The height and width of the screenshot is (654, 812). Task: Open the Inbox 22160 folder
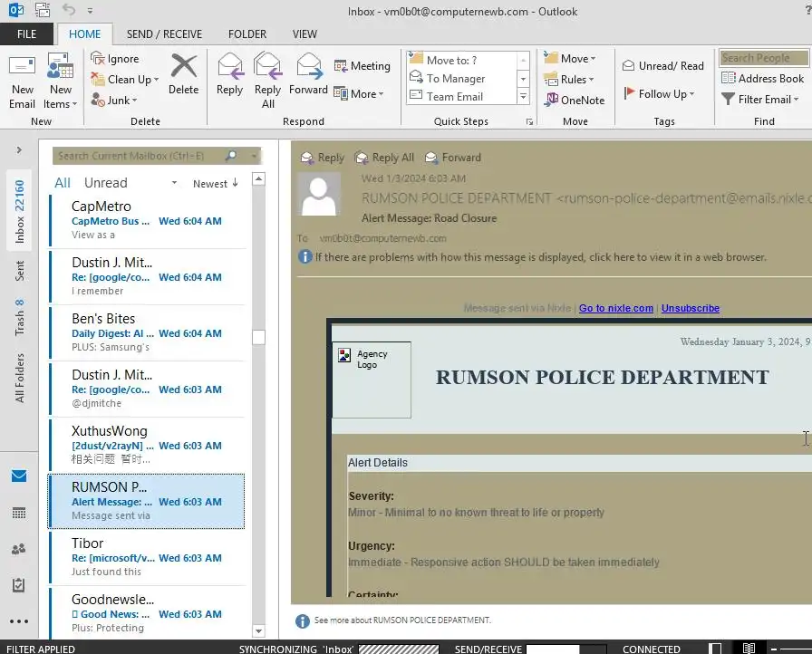(19, 210)
